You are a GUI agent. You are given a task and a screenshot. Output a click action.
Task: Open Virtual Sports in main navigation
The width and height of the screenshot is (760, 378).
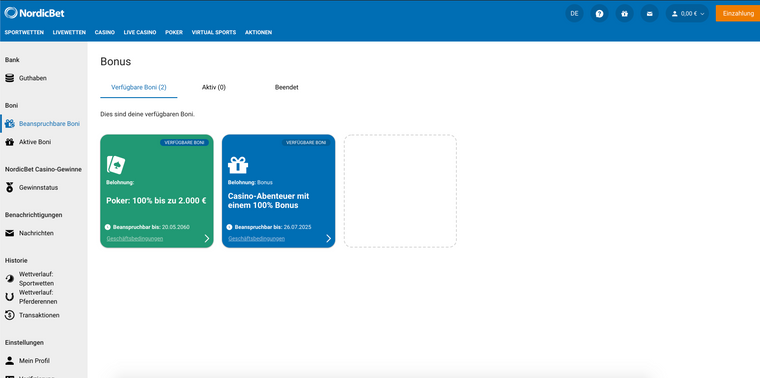click(x=214, y=32)
